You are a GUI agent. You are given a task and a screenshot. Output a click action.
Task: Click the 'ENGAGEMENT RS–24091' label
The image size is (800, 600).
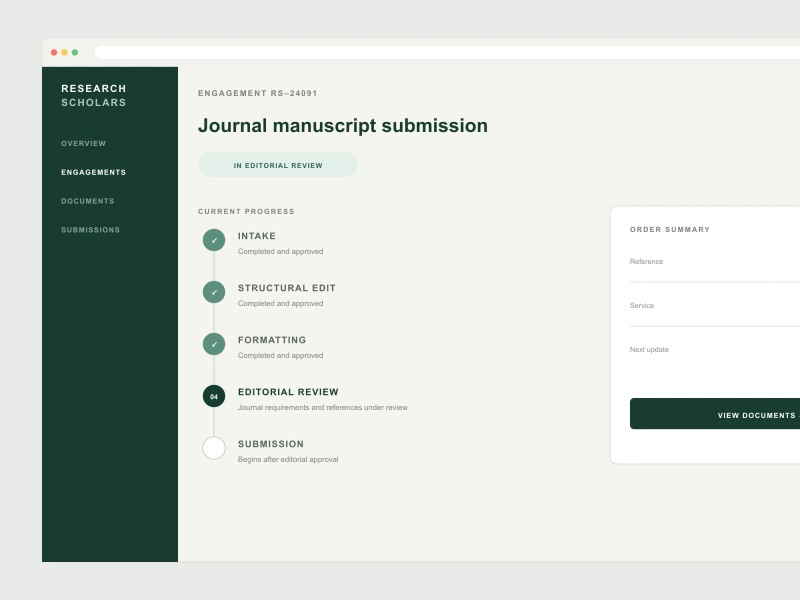click(258, 93)
